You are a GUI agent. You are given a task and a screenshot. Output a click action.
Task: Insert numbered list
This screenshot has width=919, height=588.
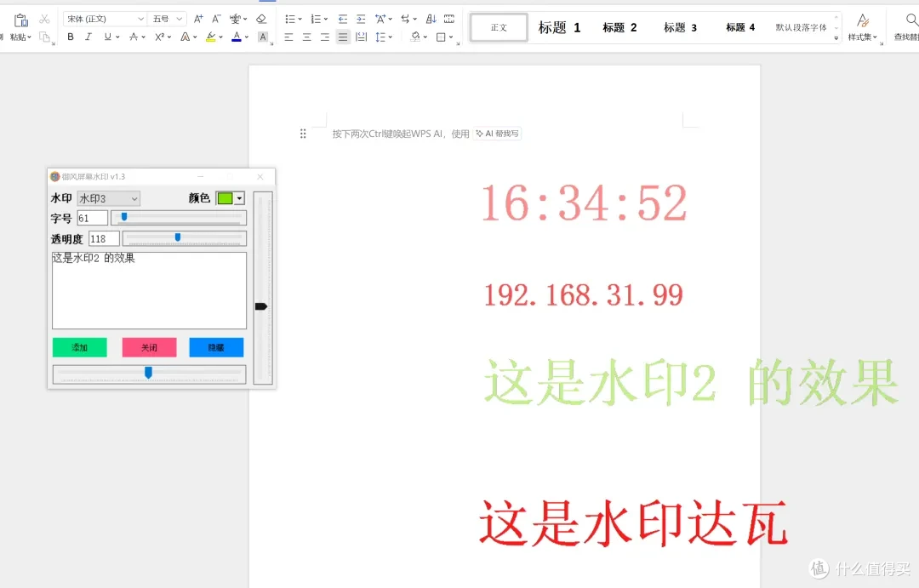tap(316, 19)
